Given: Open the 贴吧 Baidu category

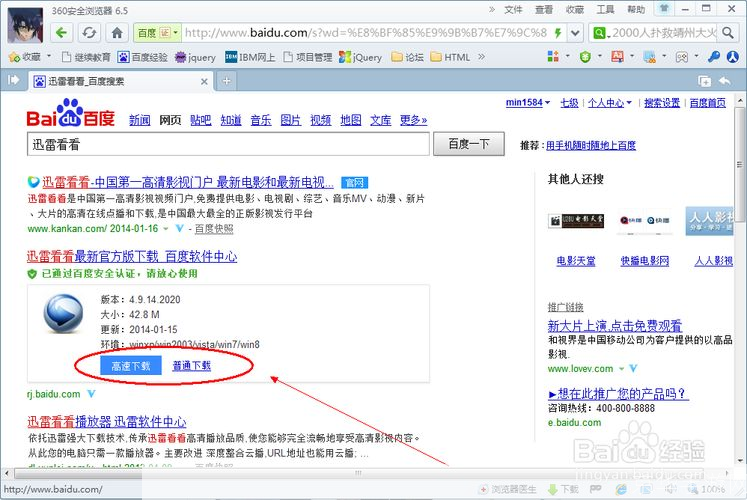Looking at the screenshot, I should [x=201, y=120].
